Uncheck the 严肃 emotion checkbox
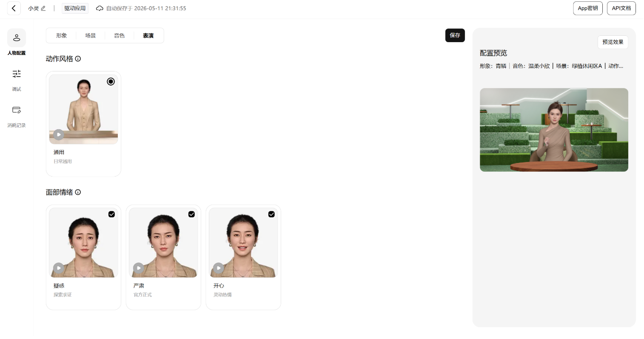This screenshot has height=339, width=644. click(191, 214)
